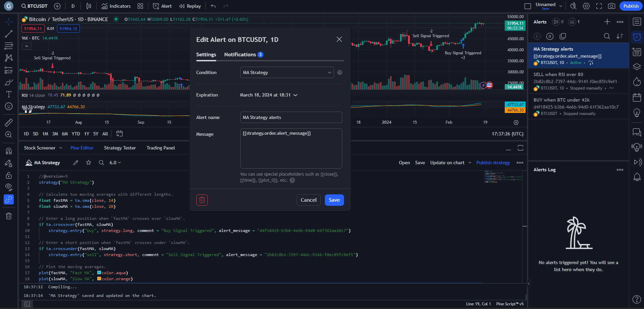Open a script in Pine Editor
This screenshot has height=309, width=644.
[404, 163]
